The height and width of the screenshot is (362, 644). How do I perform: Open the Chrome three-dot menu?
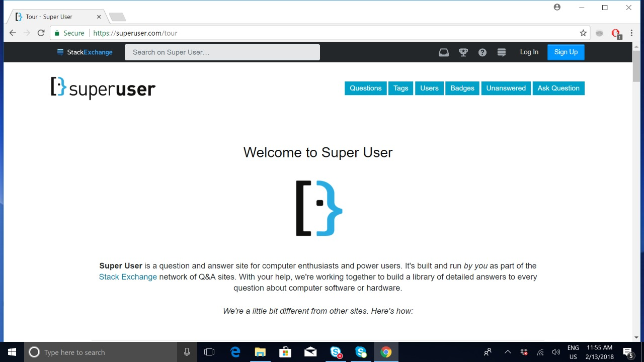point(631,33)
